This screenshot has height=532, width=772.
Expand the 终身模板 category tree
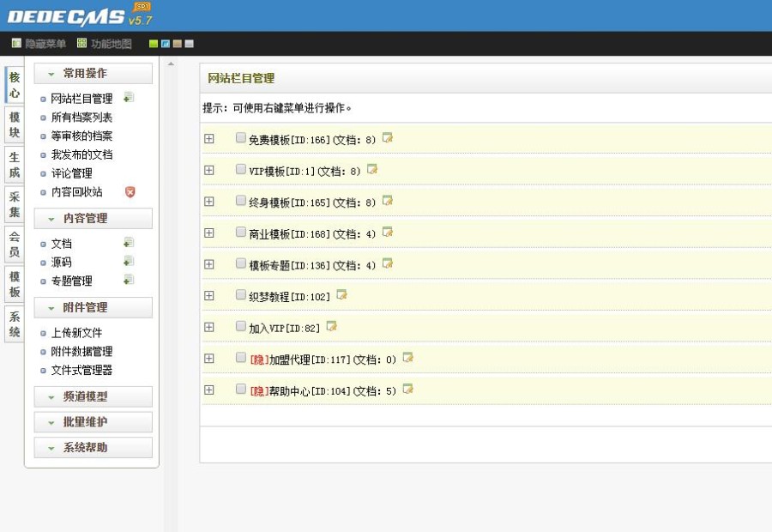[x=209, y=202]
